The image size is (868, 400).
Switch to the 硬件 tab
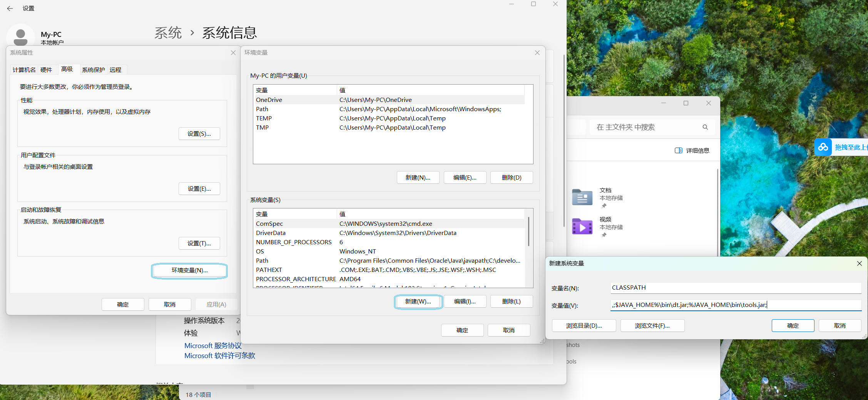coord(47,70)
